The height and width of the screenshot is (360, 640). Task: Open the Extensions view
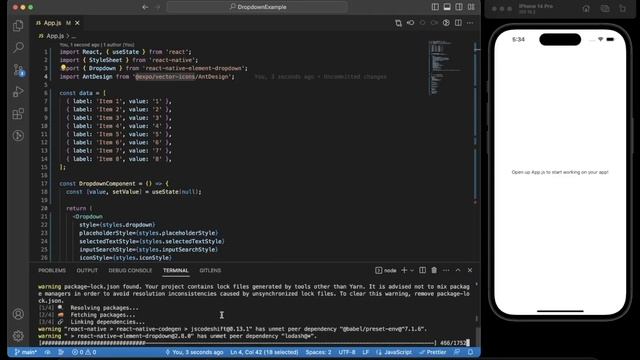[18, 114]
